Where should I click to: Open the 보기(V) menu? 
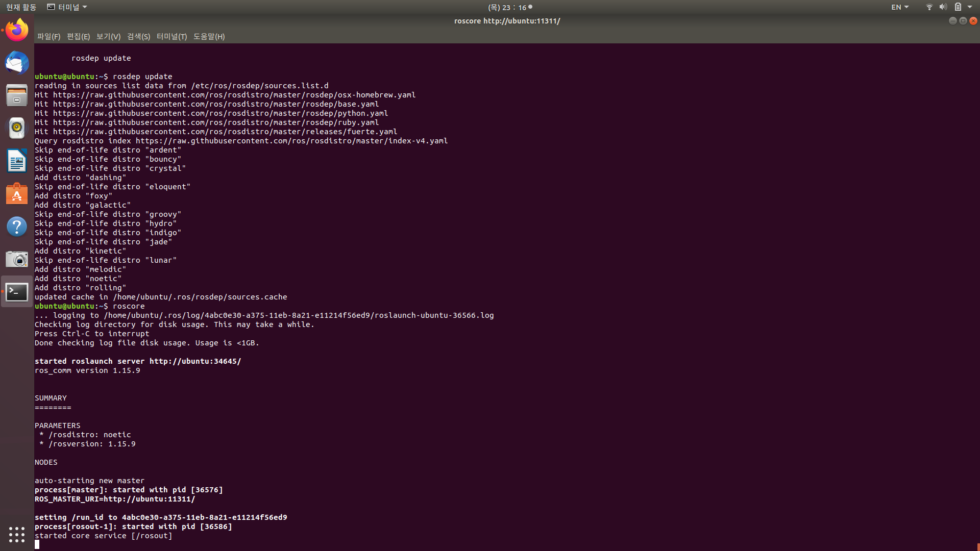pos(108,36)
